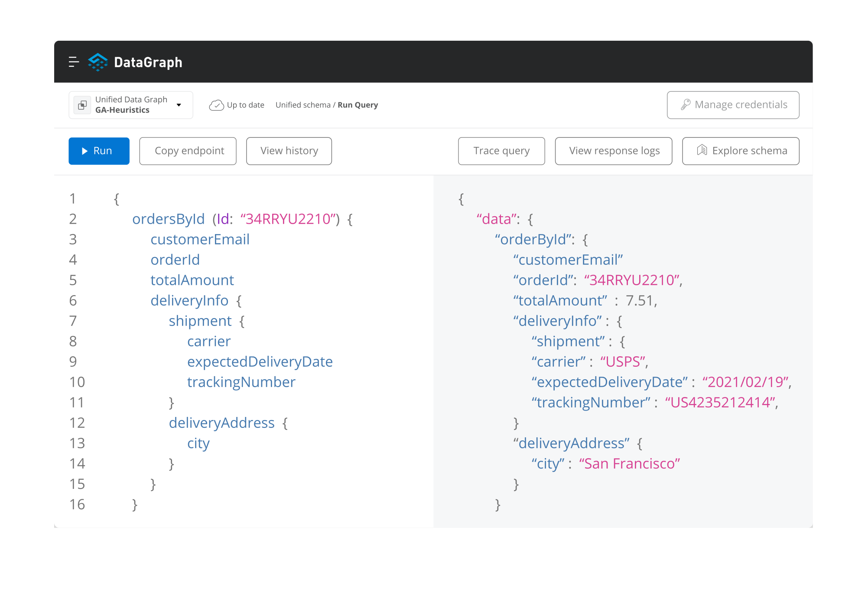Click the key icon in Manage credentials
Image resolution: width=868 pixels, height=596 pixels.
pyautogui.click(x=686, y=104)
